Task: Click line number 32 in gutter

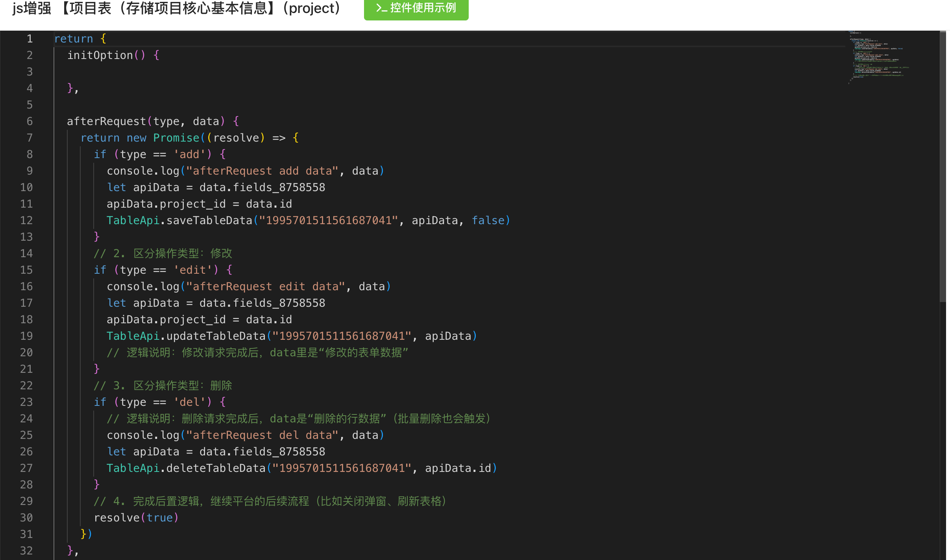Action: point(26,551)
